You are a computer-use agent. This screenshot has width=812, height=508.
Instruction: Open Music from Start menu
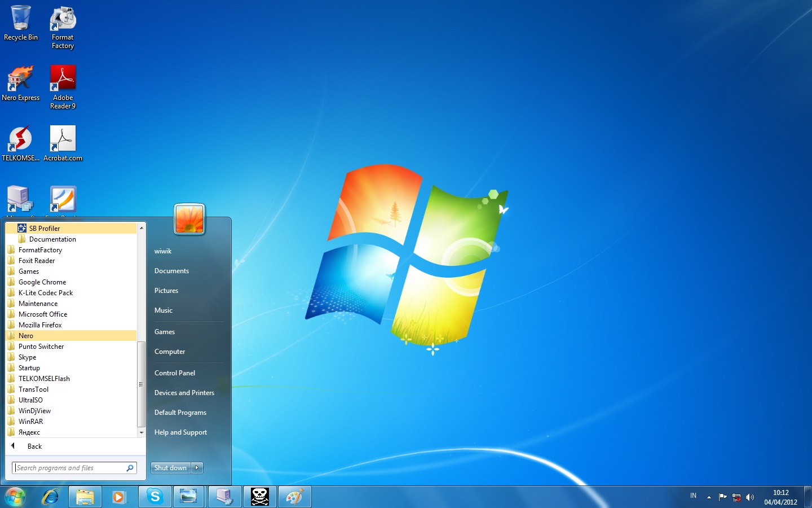[164, 310]
